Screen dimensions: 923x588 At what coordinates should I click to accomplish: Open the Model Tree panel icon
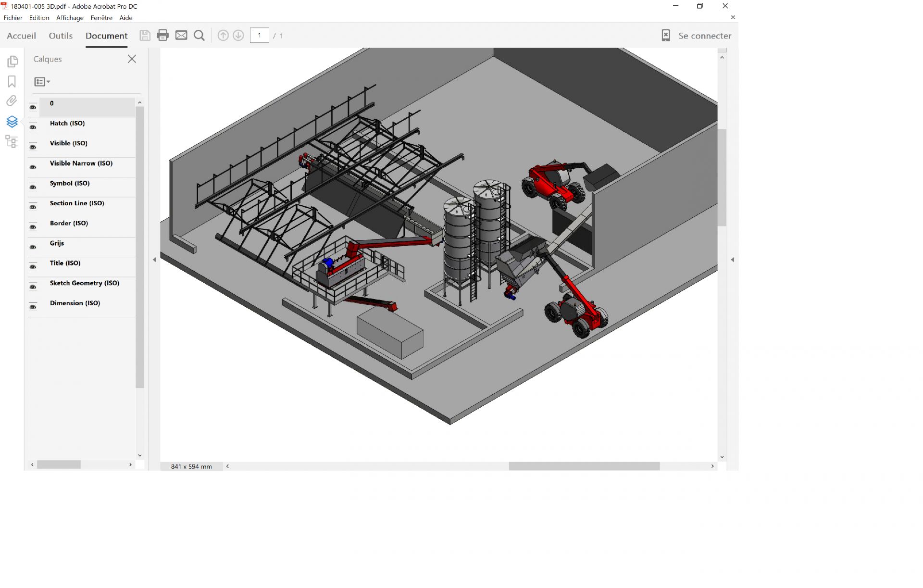pyautogui.click(x=12, y=141)
